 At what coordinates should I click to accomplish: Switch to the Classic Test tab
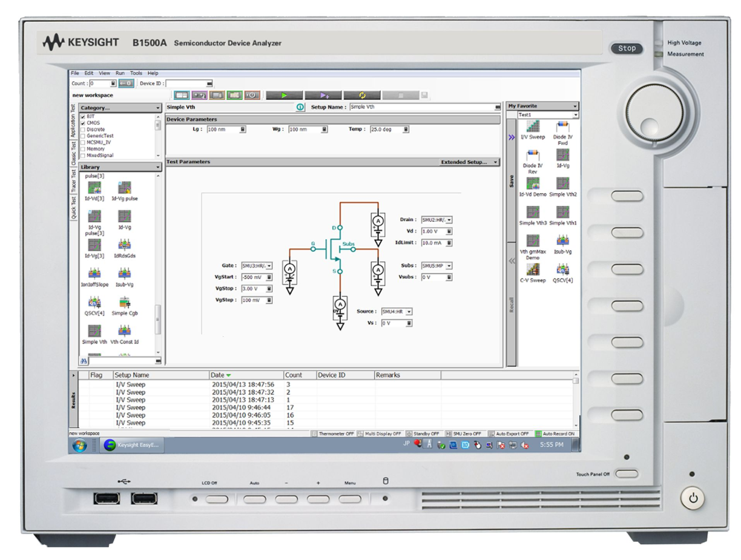tap(74, 153)
